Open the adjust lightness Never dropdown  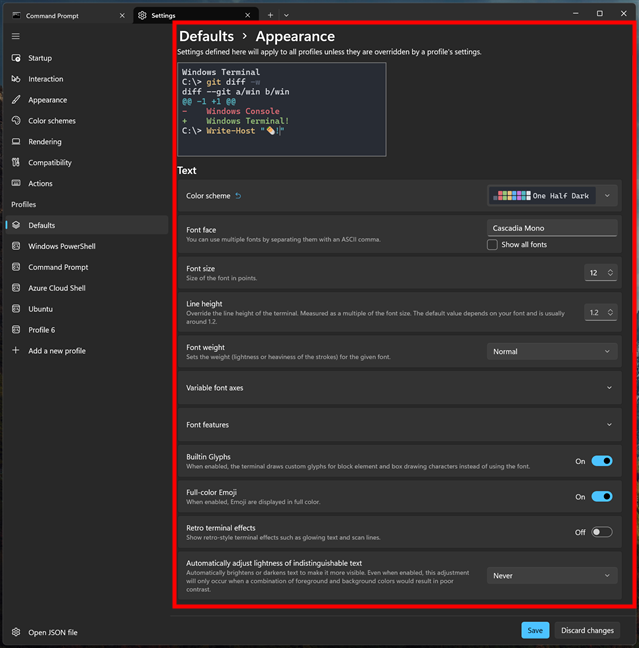[x=552, y=576]
